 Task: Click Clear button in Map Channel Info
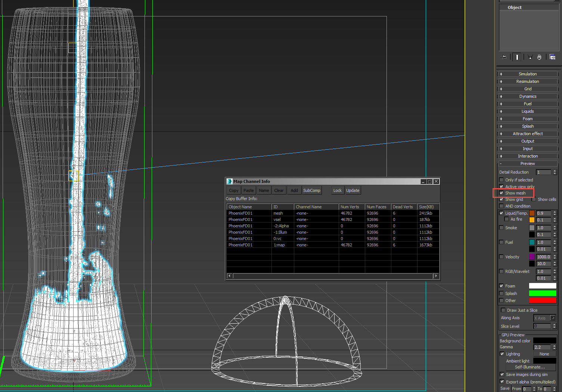(x=279, y=190)
